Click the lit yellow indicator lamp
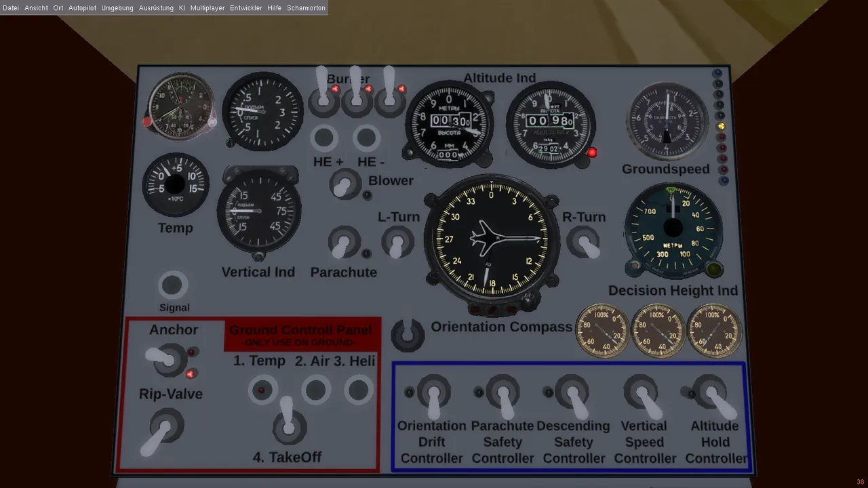This screenshot has width=868, height=488. coord(720,126)
